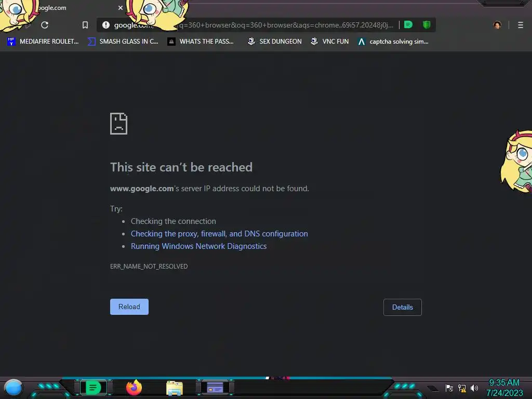Open the browser hamburger menu

point(521,25)
